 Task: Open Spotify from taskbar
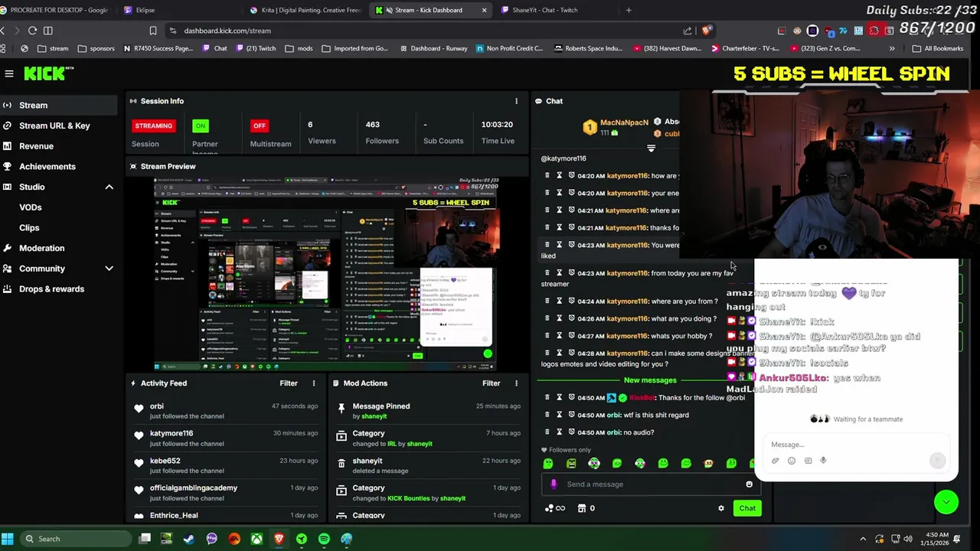(324, 539)
